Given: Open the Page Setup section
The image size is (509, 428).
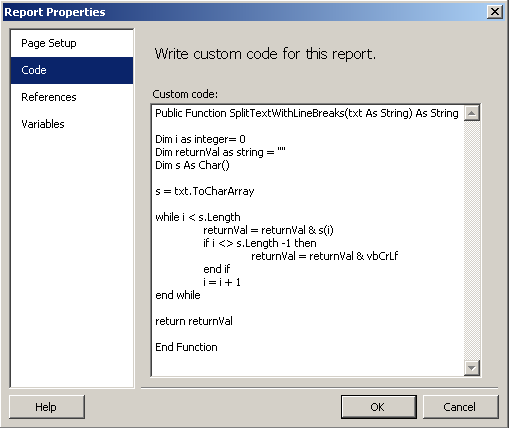Looking at the screenshot, I should tap(72, 43).
